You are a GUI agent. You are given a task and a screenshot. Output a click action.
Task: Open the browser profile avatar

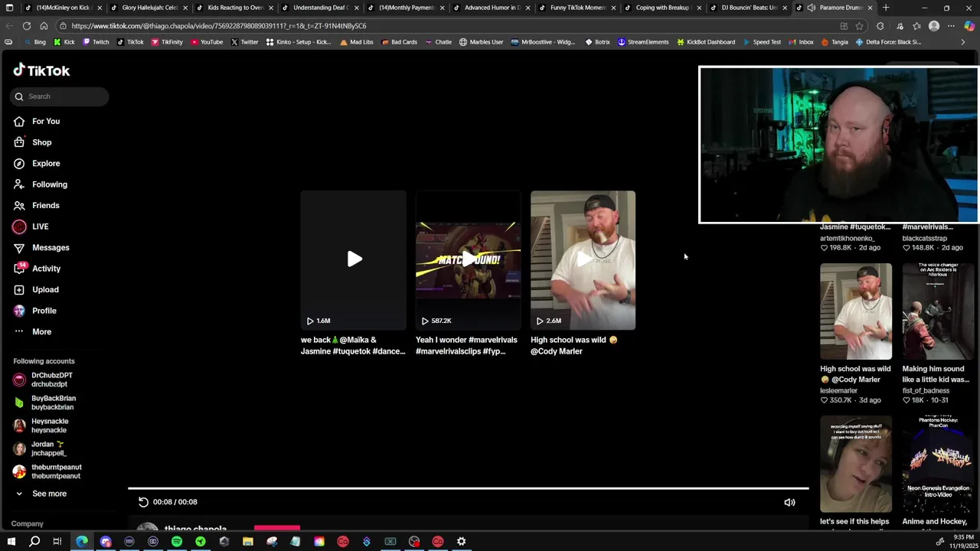pos(934,26)
